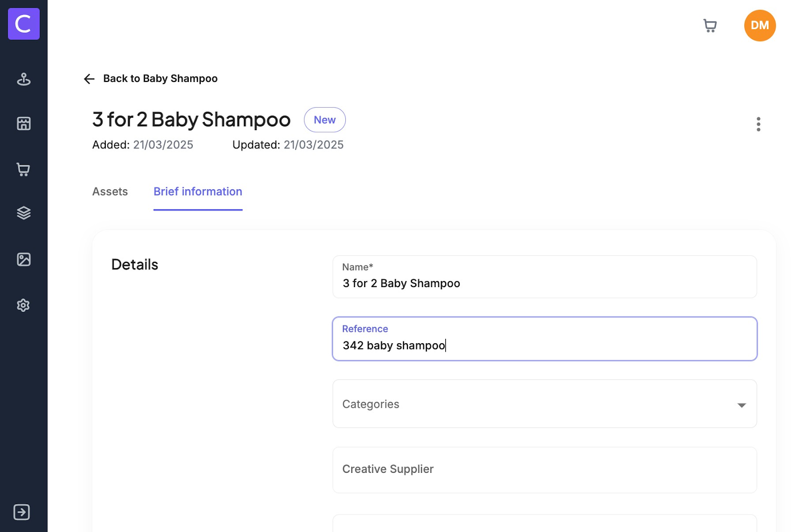This screenshot has height=532, width=795.
Task: Open the DM user avatar menu
Action: (x=759, y=26)
